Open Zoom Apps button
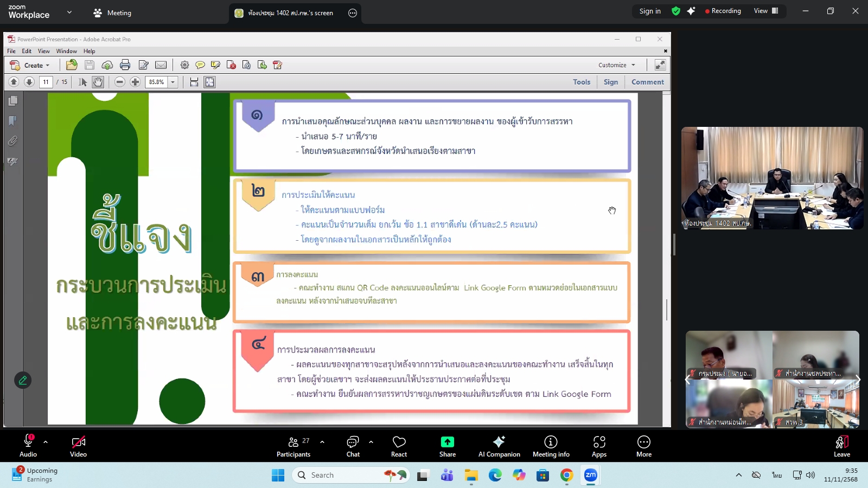Screen dimensions: 868x488 tap(599, 446)
